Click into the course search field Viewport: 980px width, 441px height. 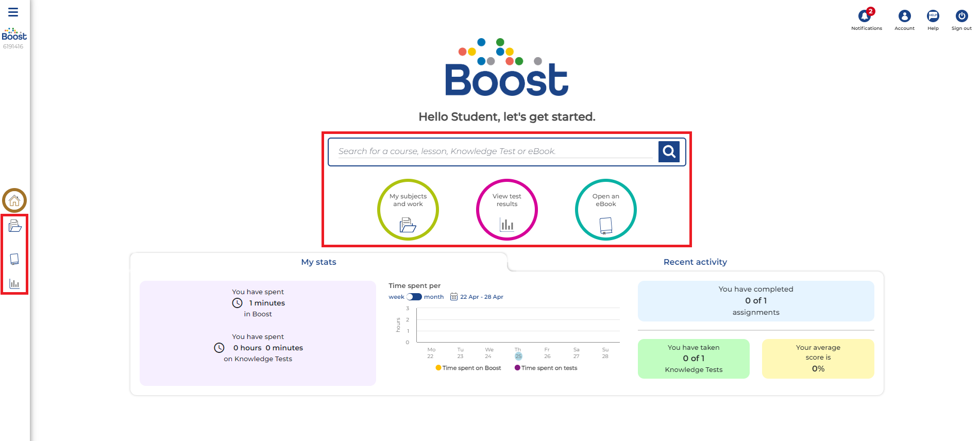[x=495, y=151]
